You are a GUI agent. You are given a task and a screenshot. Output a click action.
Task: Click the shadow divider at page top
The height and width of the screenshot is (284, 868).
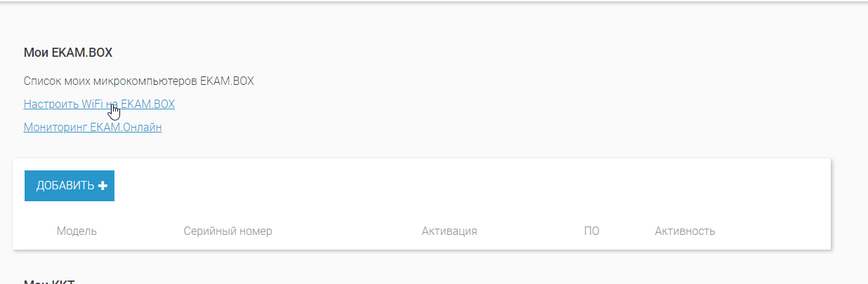pyautogui.click(x=434, y=1)
